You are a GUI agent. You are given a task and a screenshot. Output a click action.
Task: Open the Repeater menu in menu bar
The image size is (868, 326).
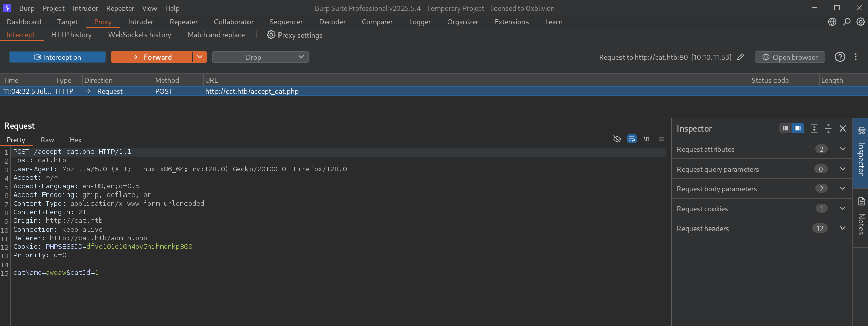point(120,8)
